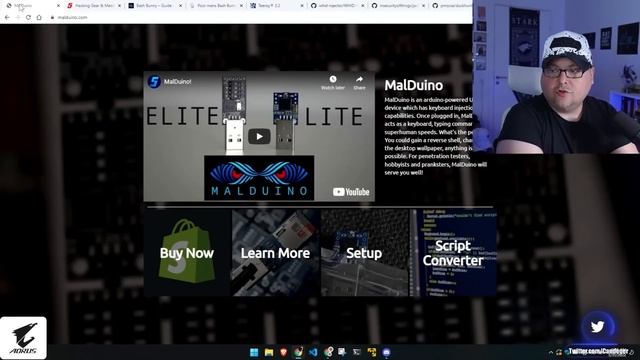Click the channel avatar beside MalDuino! title
Viewport: 640px width, 360px height.
pos(154,81)
